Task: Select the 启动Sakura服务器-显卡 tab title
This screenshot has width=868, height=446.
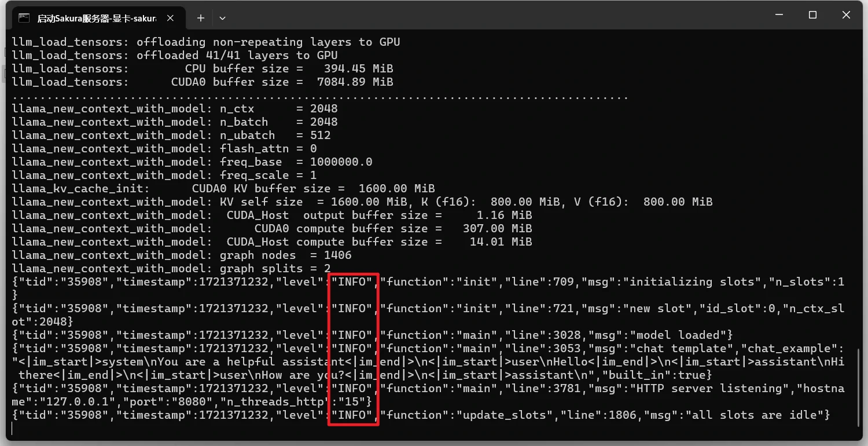Action: click(96, 18)
